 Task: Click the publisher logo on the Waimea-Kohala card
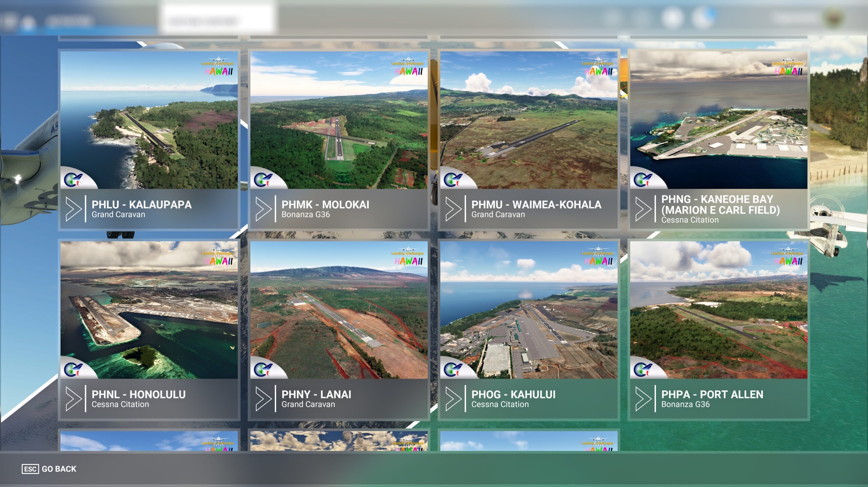click(x=453, y=179)
